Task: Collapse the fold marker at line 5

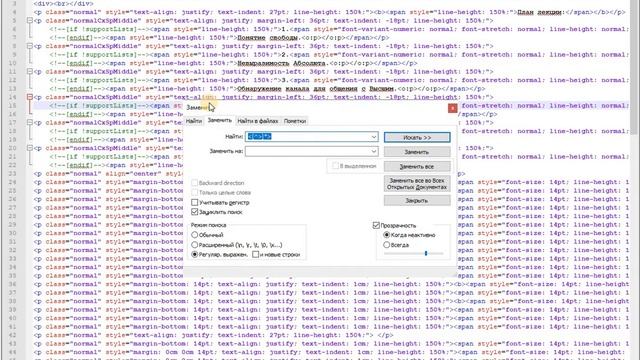Action: pyautogui.click(x=30, y=20)
